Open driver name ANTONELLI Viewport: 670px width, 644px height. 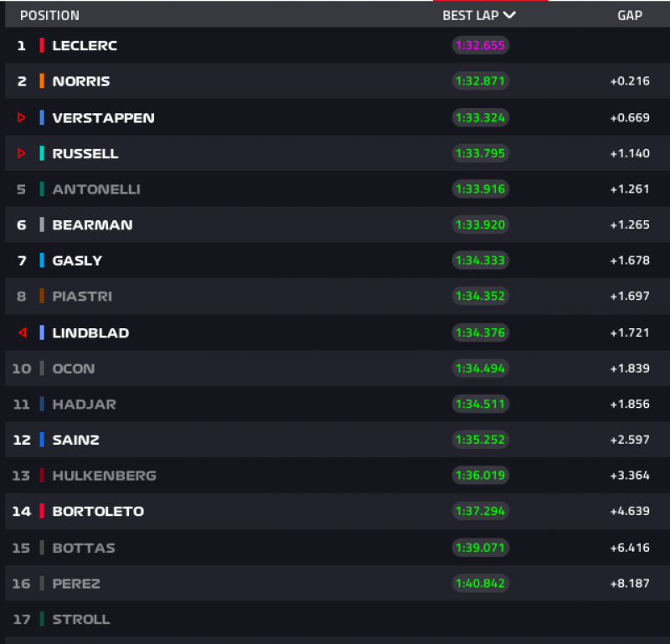(x=96, y=189)
